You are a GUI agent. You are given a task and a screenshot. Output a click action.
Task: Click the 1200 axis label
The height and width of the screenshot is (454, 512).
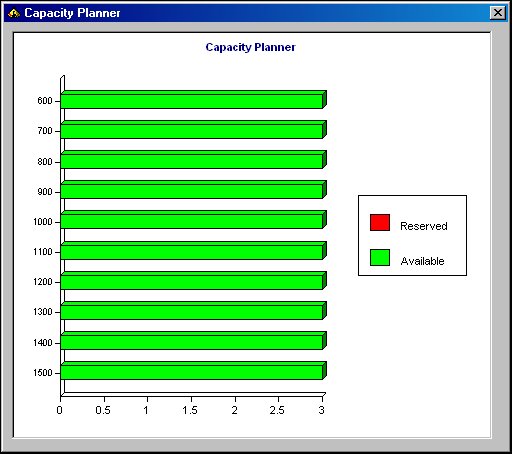point(43,282)
